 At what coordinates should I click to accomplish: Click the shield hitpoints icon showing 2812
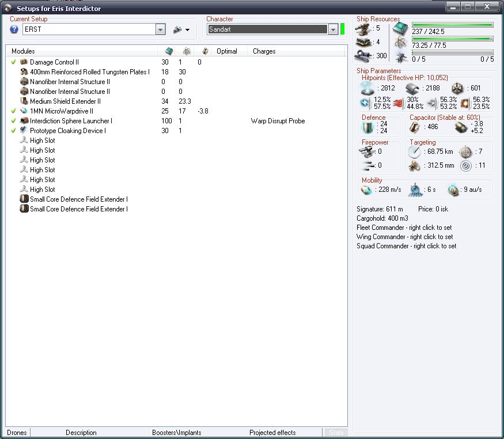point(367,88)
